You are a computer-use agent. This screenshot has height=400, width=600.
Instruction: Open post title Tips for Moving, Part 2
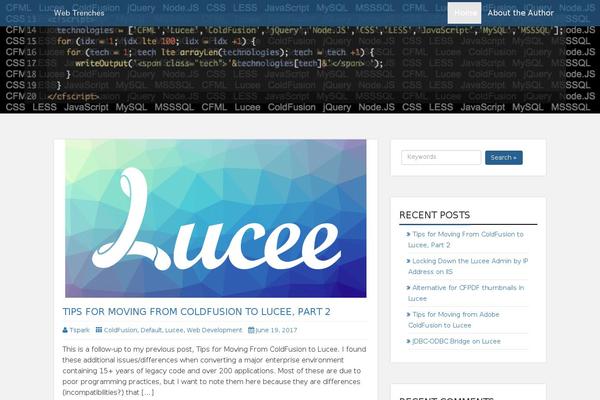(196, 312)
